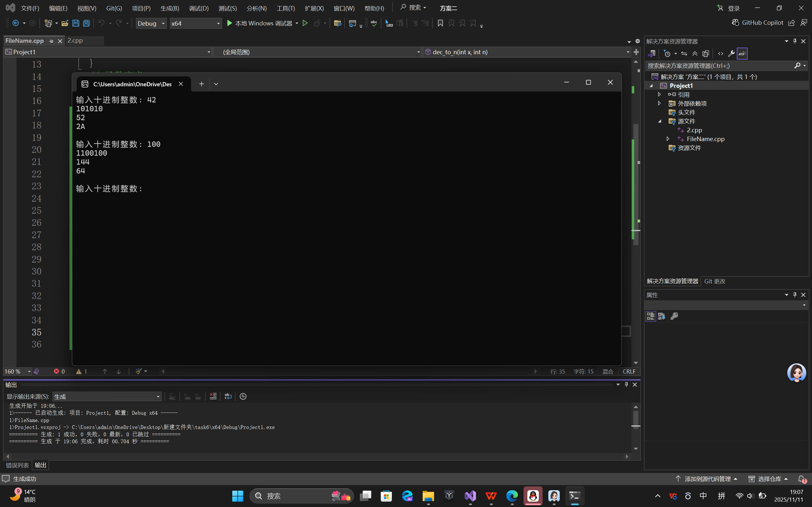
Task: Open the x64 platform dropdown
Action: point(218,23)
